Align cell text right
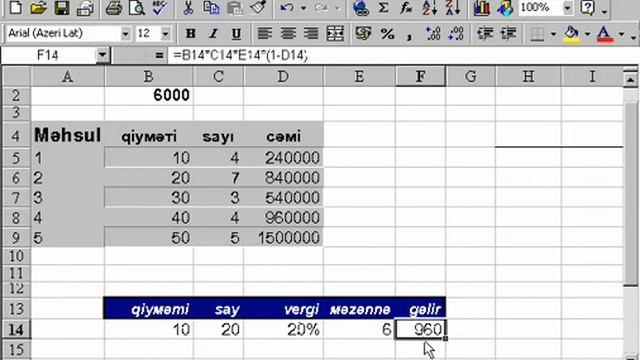 311,33
